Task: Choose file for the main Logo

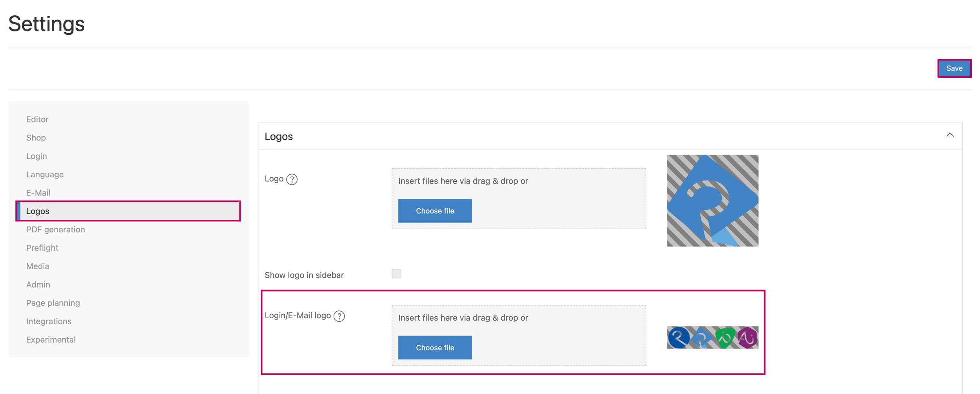Action: 435,211
